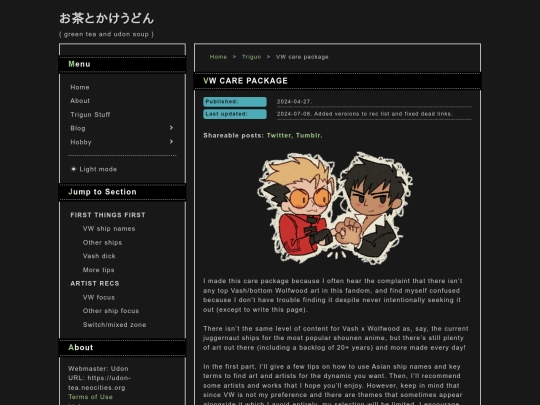The image size is (540, 405).
Task: Open the Twitter shareable post link
Action: pos(279,136)
